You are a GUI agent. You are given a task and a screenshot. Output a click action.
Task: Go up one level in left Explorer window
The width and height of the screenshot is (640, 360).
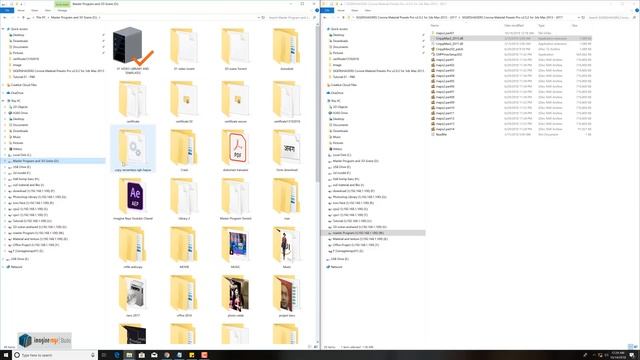[23, 18]
